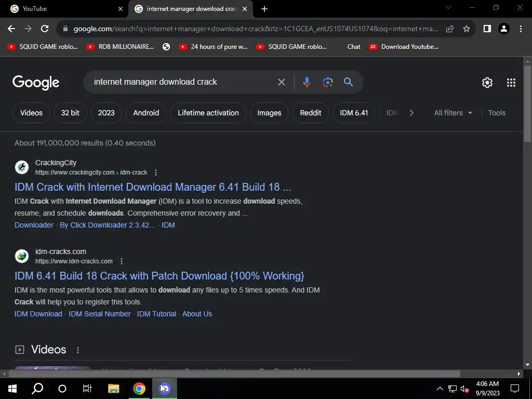Click the idm-cracks.com site favicon

pos(22,256)
